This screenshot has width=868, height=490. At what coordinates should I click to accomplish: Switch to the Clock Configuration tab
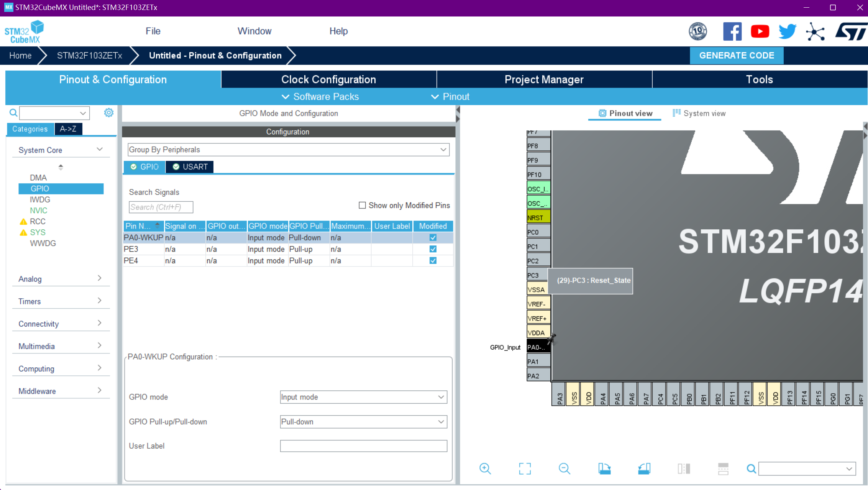pyautogui.click(x=328, y=79)
